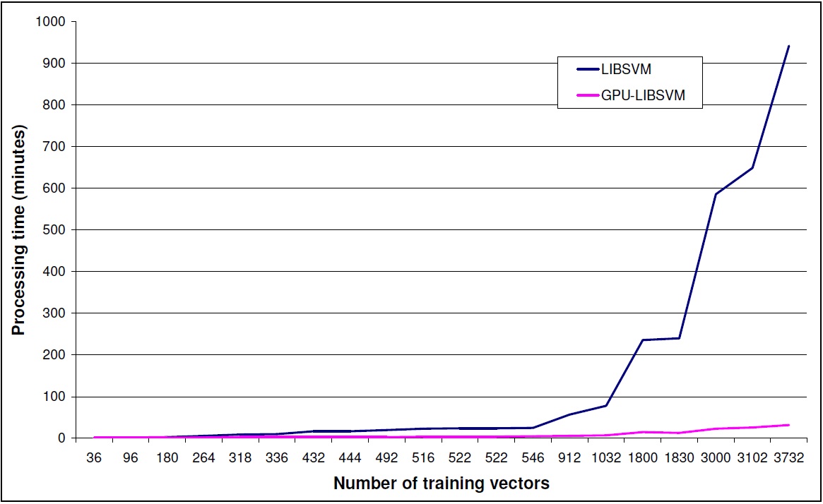
Task: Click the Number of training vectors title
Action: [x=442, y=484]
